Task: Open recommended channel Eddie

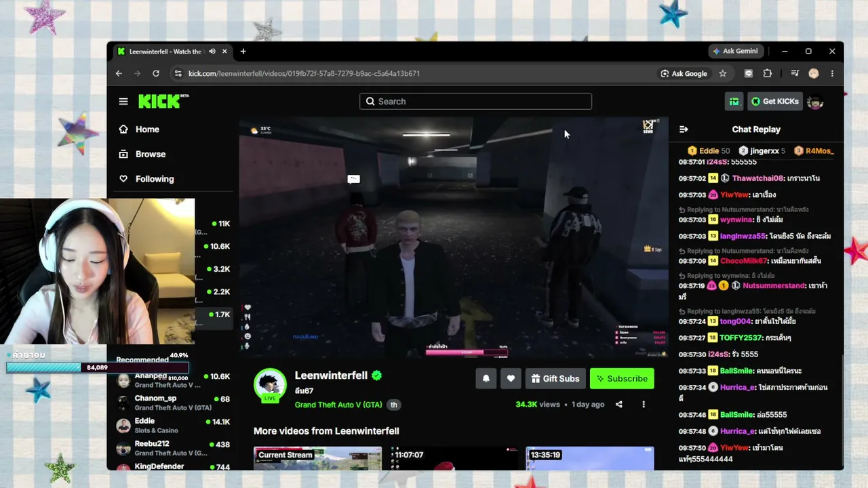Action: [173, 426]
